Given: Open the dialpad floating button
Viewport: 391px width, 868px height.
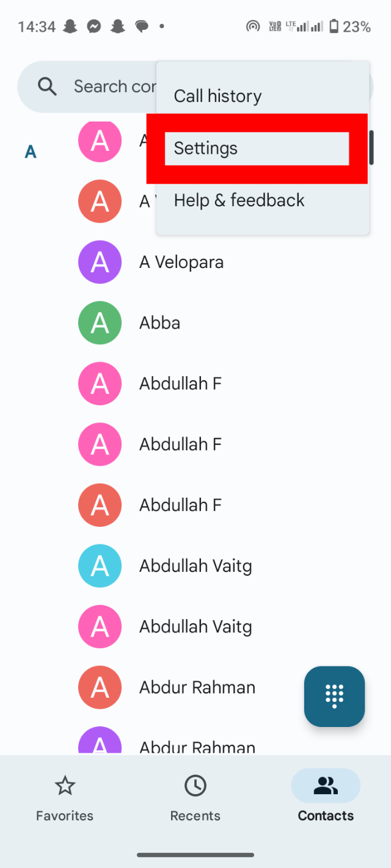Looking at the screenshot, I should [x=334, y=696].
